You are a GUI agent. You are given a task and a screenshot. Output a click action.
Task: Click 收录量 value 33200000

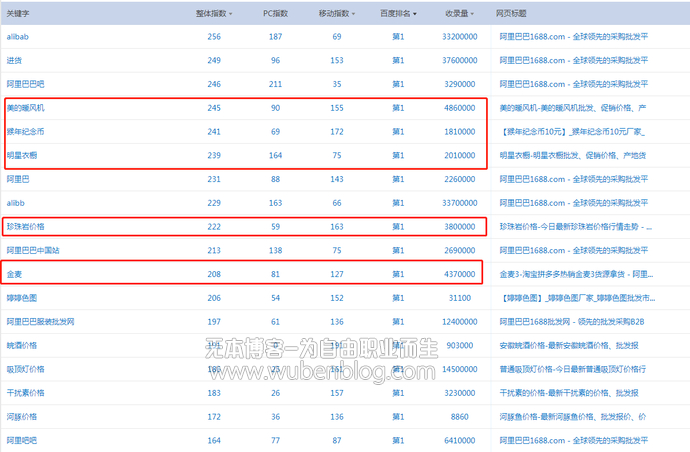pos(460,37)
